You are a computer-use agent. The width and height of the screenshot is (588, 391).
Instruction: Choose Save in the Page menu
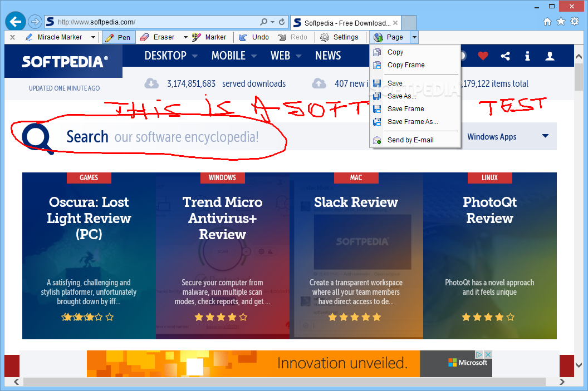(x=415, y=83)
